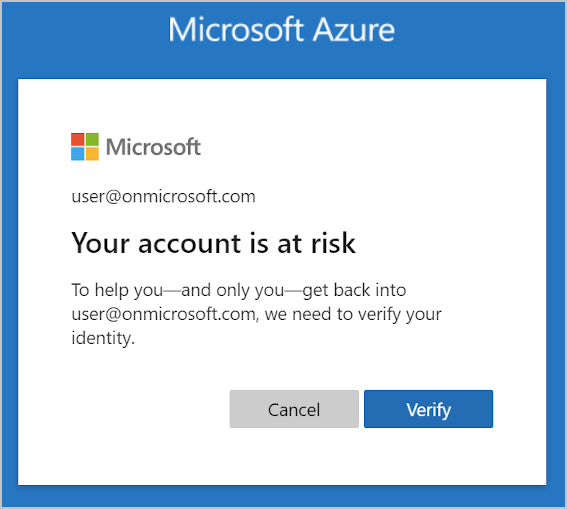Click the gray Cancel button
567x509 pixels.
tap(294, 409)
